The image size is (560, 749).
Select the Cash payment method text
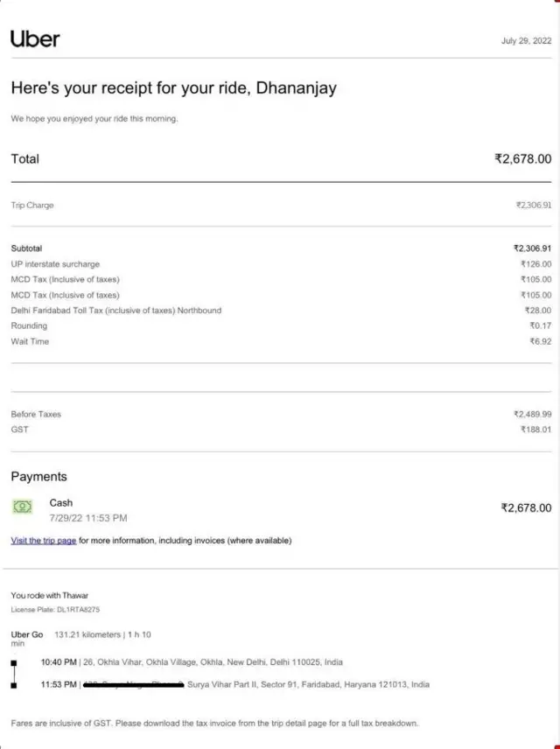tap(61, 503)
